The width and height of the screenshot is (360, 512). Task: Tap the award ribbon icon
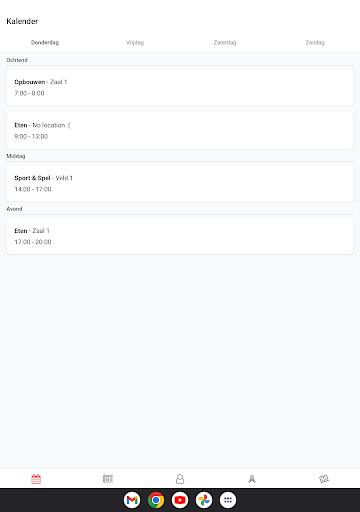[252, 479]
